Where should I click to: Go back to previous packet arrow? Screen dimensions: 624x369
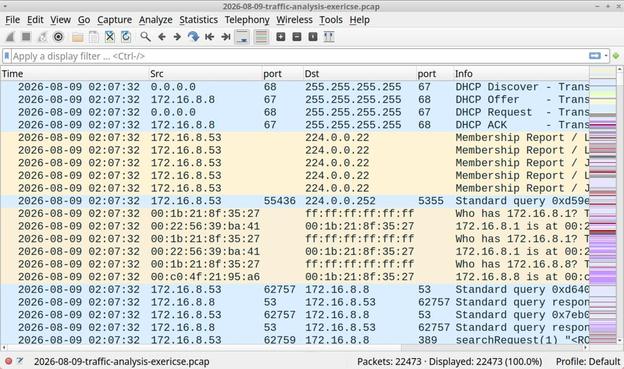(x=162, y=37)
